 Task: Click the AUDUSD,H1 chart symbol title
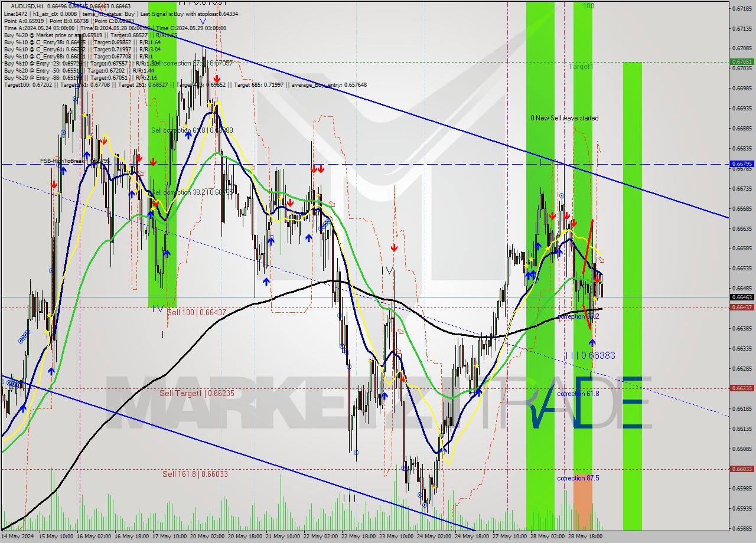[26, 6]
